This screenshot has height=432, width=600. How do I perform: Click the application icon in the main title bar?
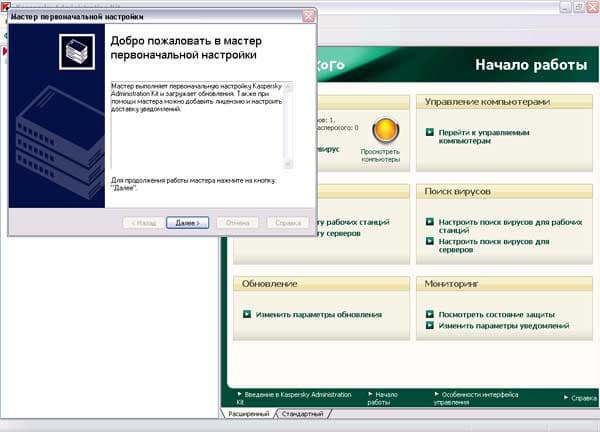tap(5, 5)
